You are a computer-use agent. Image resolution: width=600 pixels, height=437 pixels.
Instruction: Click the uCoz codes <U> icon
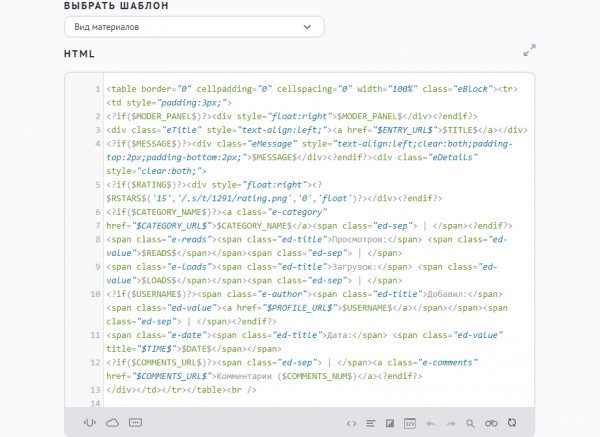tap(90, 422)
